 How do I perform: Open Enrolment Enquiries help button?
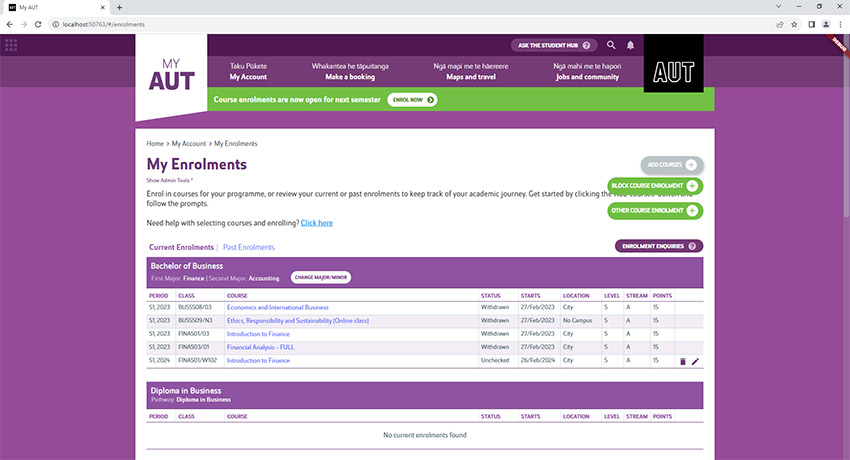(x=658, y=246)
